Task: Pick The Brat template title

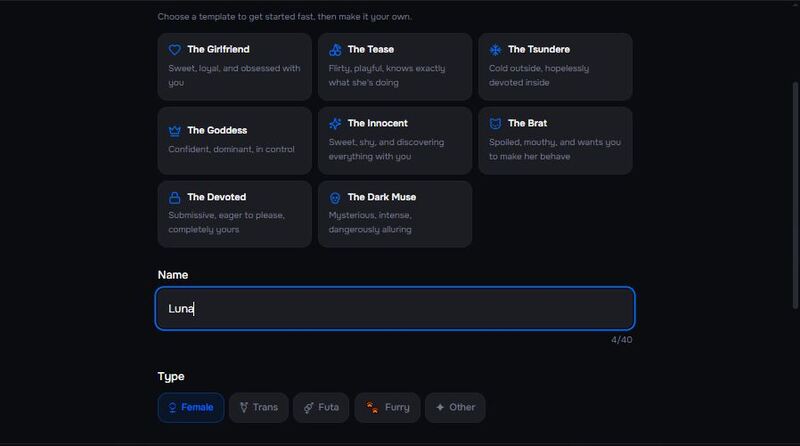Action: tap(527, 123)
